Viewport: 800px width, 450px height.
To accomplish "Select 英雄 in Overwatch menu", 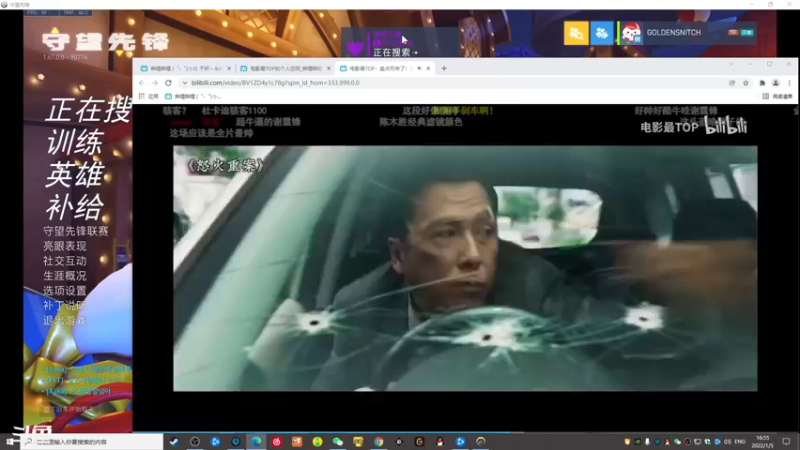I will [x=75, y=175].
